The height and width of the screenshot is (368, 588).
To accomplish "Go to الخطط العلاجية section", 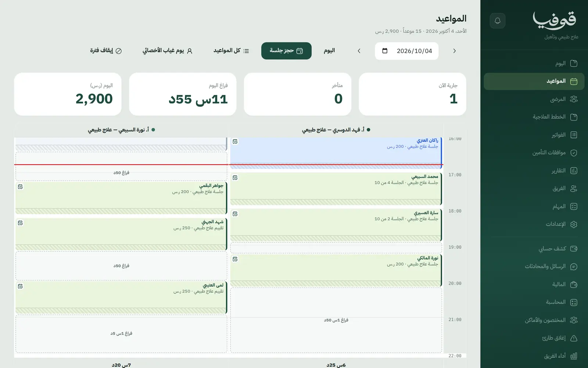I will click(534, 117).
